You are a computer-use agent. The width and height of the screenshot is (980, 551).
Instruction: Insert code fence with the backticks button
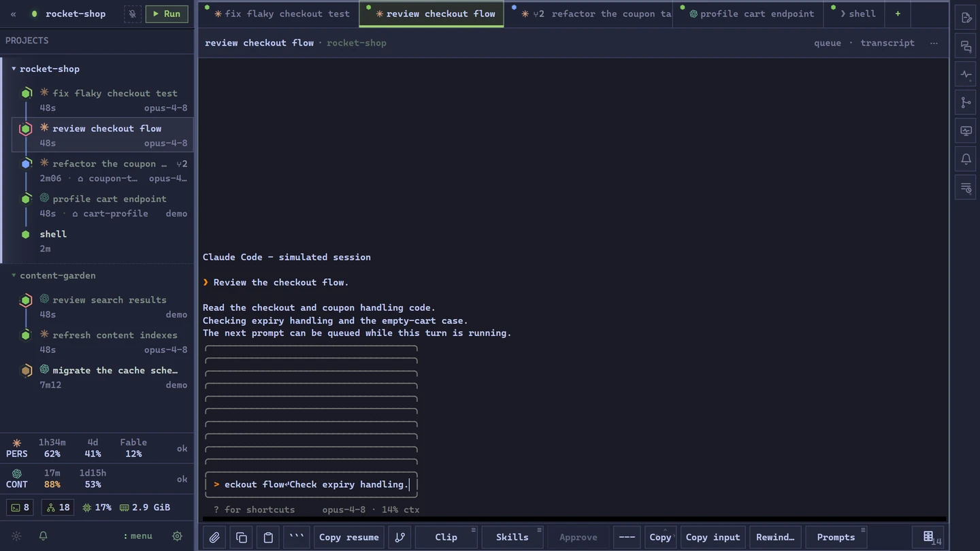pos(297,537)
